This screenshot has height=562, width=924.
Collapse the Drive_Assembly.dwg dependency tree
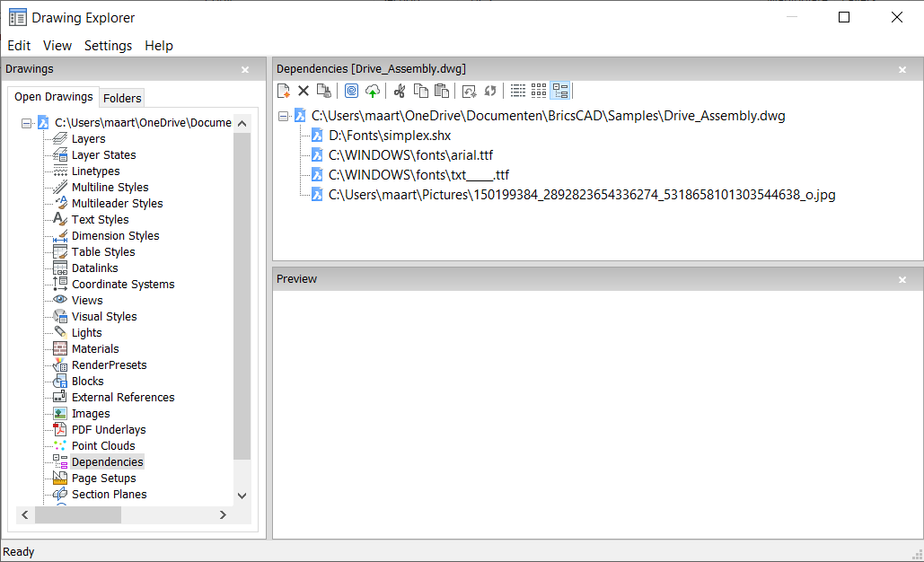click(x=281, y=116)
